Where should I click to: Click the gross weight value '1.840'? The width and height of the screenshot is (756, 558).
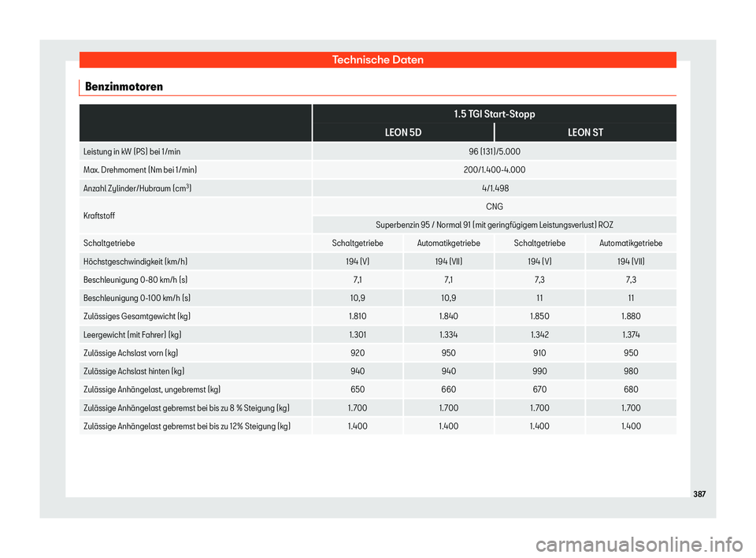448,317
